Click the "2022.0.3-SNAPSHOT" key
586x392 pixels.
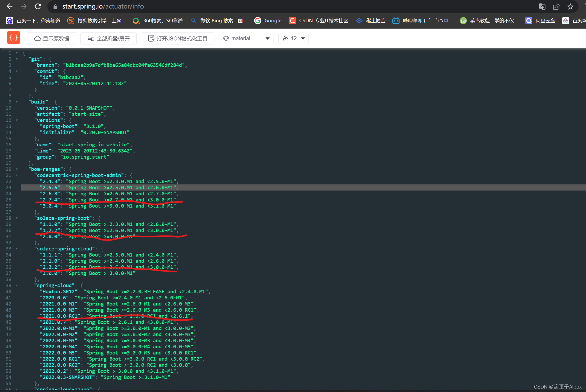67,377
